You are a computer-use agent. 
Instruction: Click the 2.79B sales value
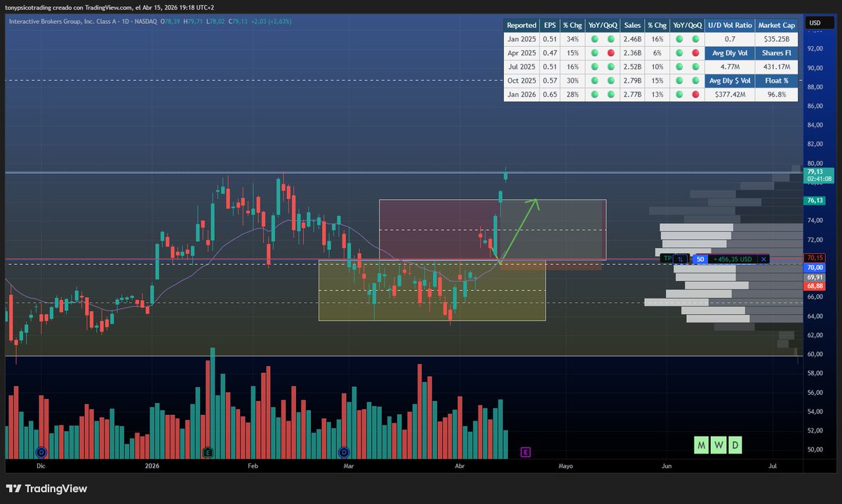pyautogui.click(x=632, y=81)
